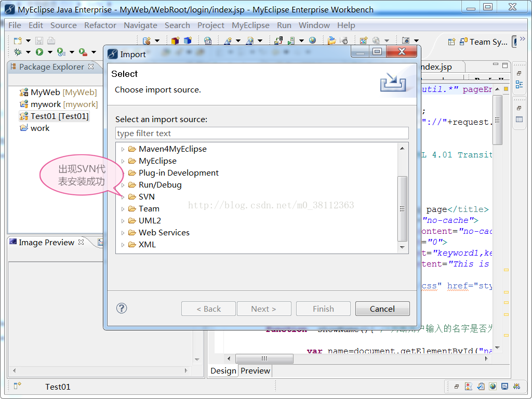Switch to the Preview editor tab
This screenshot has width=532, height=399.
255,371
